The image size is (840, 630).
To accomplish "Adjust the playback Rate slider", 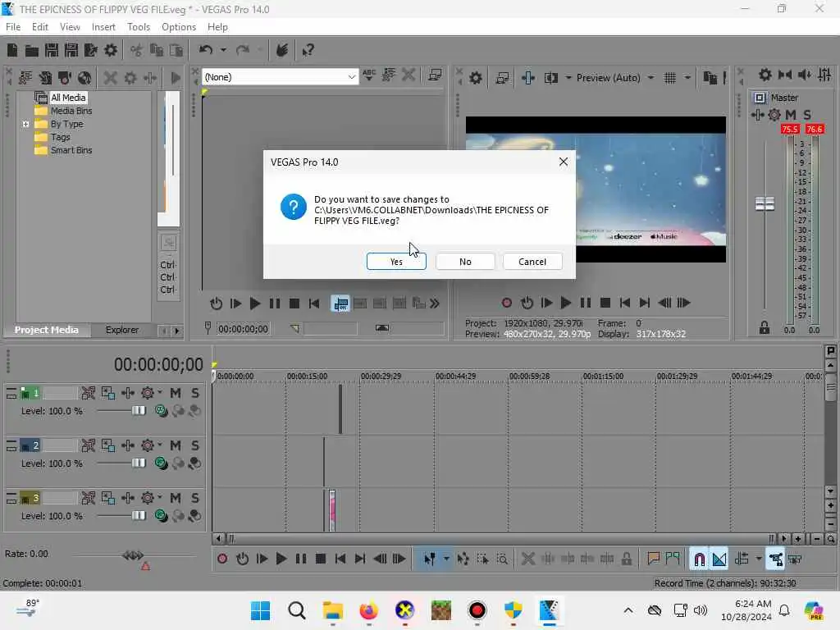I will tap(133, 555).
